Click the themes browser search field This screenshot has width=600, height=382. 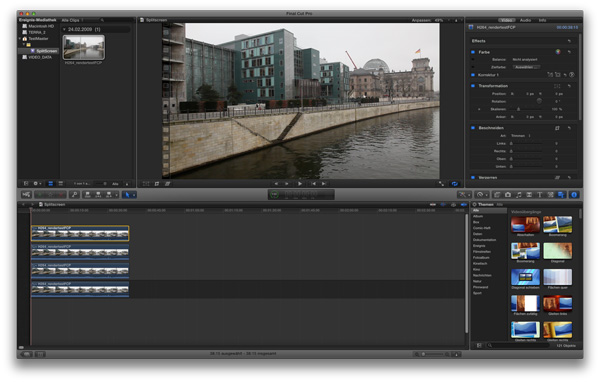click(x=518, y=346)
